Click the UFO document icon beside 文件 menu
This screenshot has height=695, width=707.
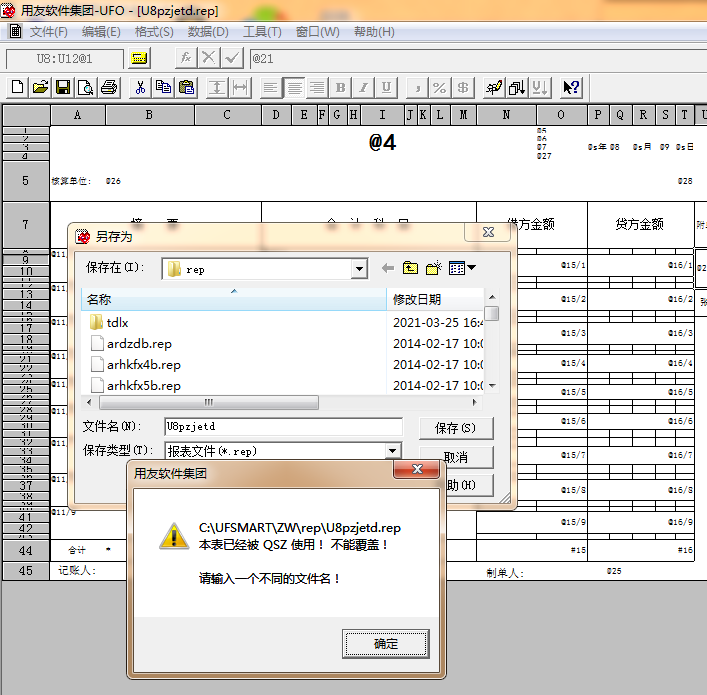[x=15, y=31]
